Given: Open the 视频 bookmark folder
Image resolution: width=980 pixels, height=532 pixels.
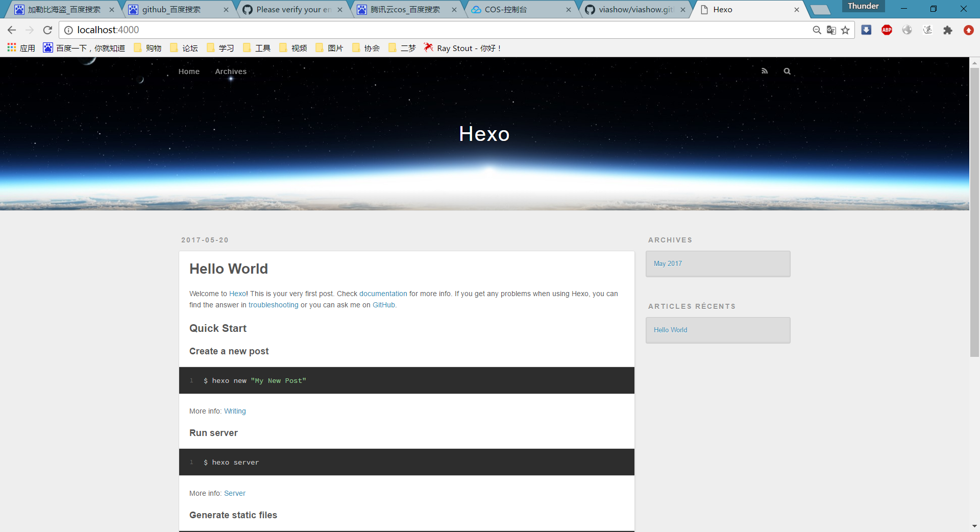Looking at the screenshot, I should 293,48.
